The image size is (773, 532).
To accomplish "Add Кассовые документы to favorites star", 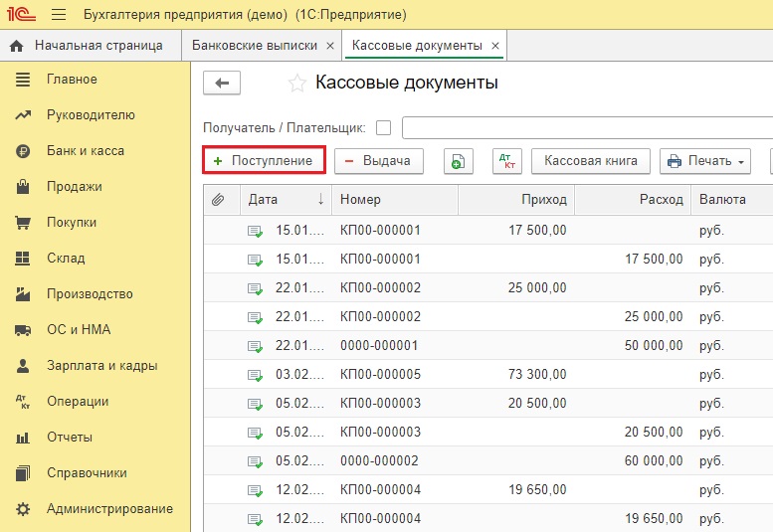I will tap(297, 84).
